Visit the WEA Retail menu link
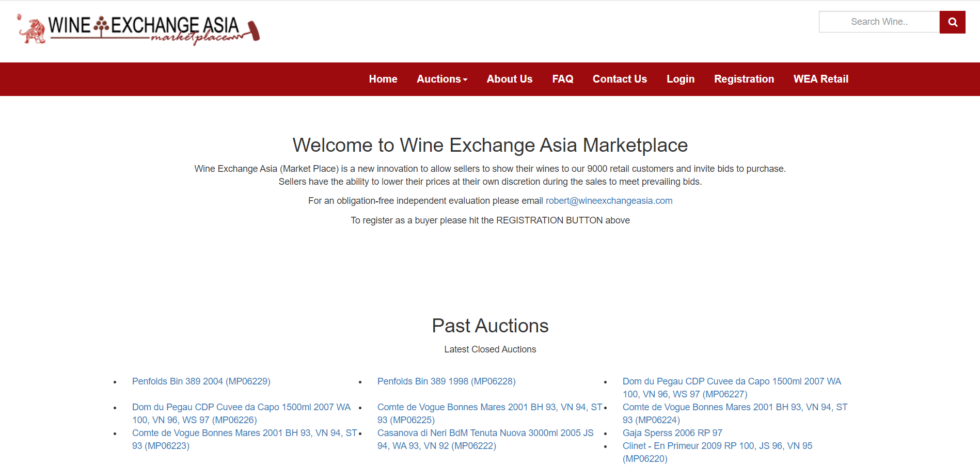Viewport: 980px width, 466px height. 821,79
